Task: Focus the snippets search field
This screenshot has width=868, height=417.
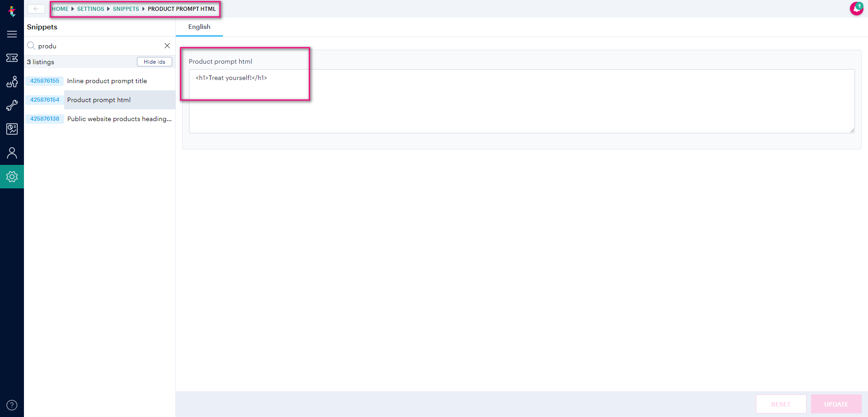Action: pos(99,46)
